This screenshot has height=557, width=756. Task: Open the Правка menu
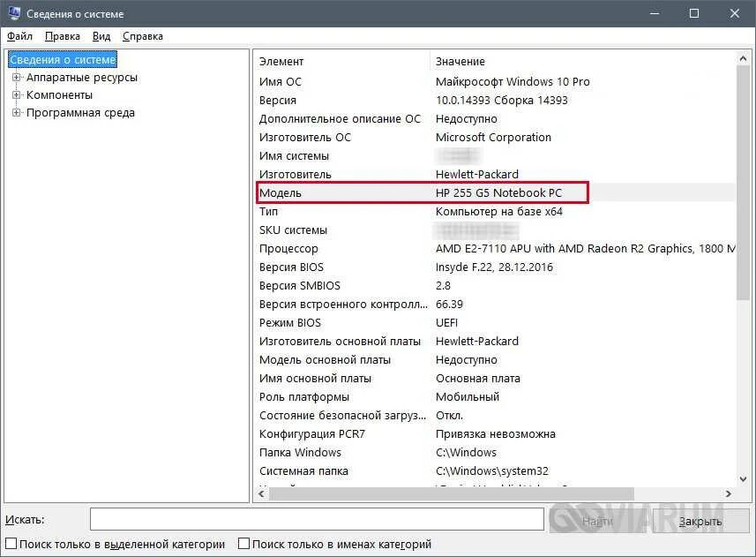(x=63, y=36)
